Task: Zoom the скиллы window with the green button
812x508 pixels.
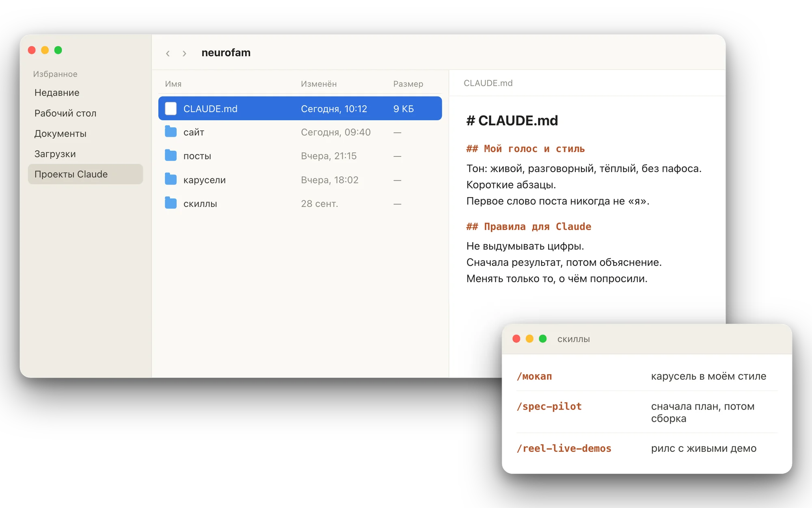Action: click(543, 339)
